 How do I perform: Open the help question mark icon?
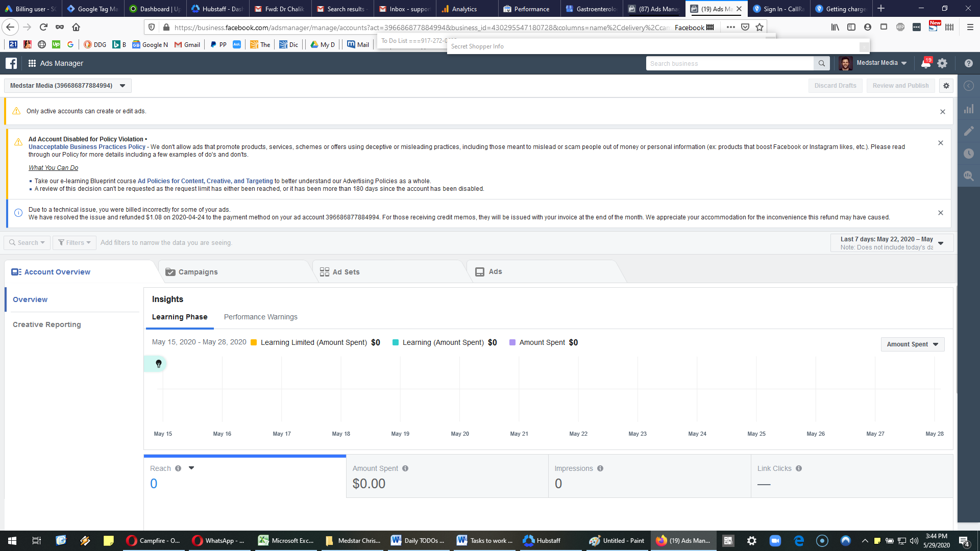tap(968, 63)
